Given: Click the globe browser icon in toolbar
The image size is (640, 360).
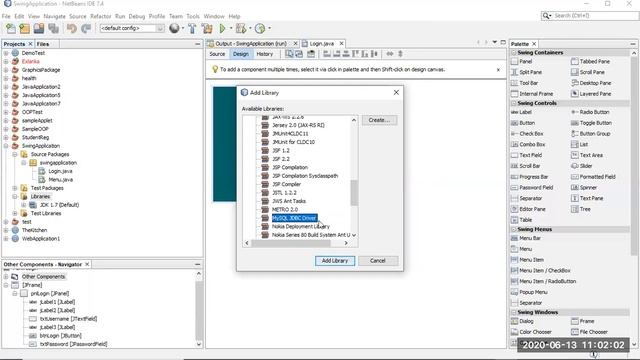Looking at the screenshot, I should (174, 28).
